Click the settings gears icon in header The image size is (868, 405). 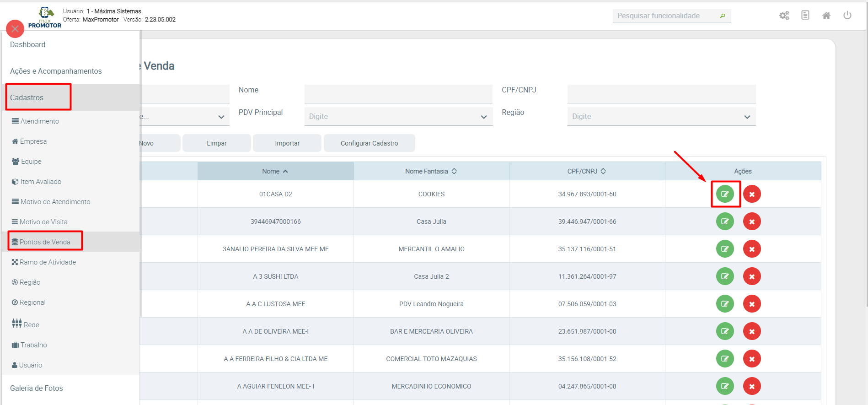784,16
